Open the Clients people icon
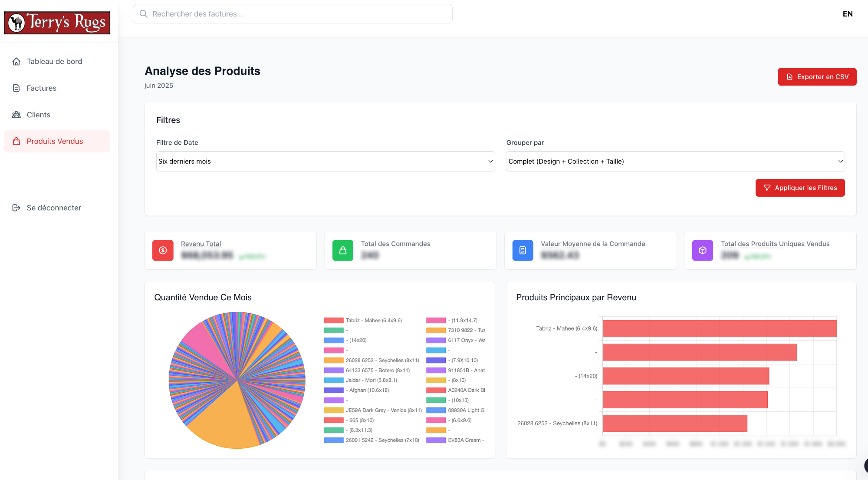Image resolution: width=868 pixels, height=480 pixels. pyautogui.click(x=16, y=114)
